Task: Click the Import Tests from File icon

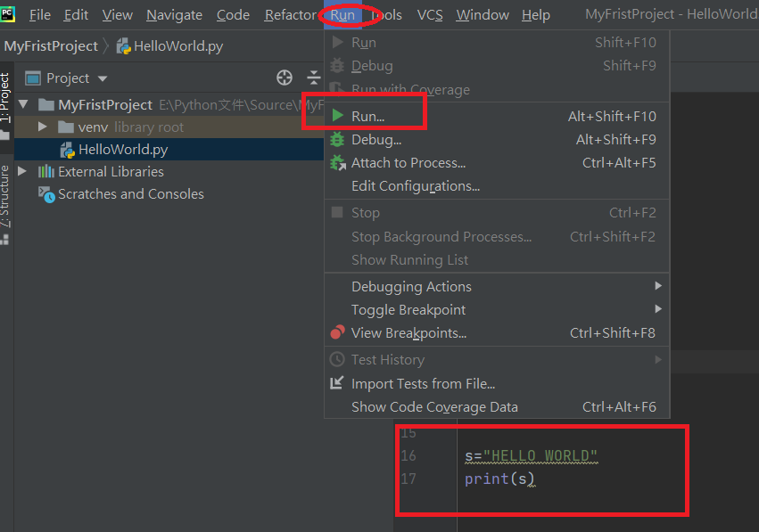Action: [x=336, y=383]
